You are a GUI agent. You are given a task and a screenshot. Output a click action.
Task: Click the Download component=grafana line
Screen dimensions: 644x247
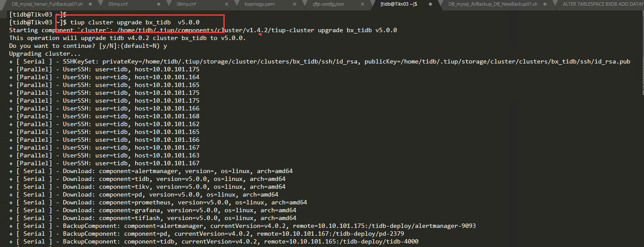tap(153, 210)
